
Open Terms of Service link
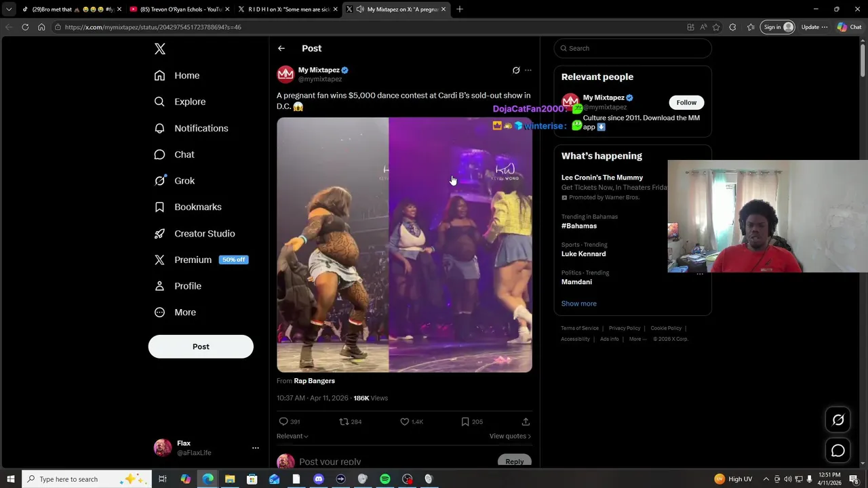580,328
